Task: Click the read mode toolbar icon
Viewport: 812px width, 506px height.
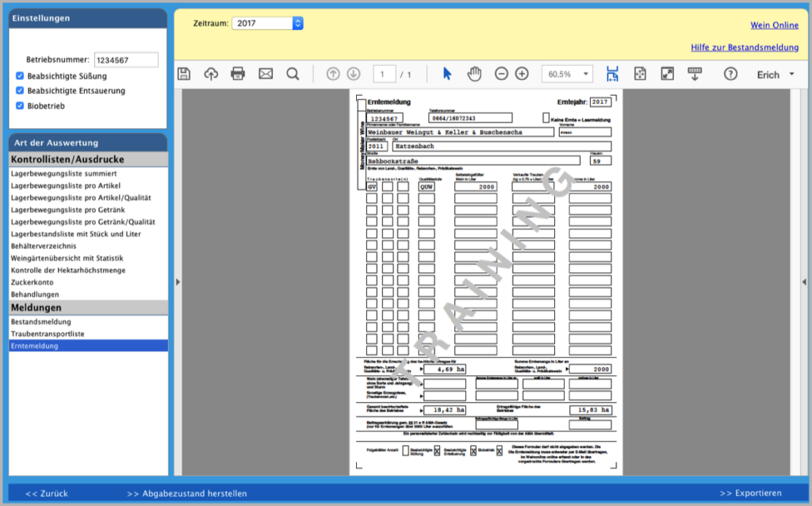Action: tap(695, 74)
